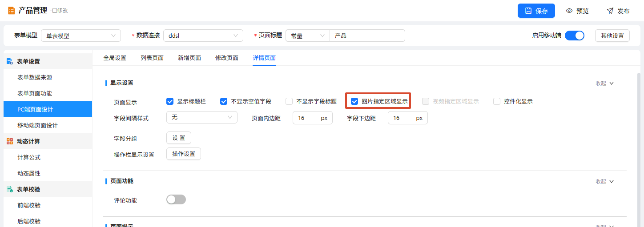Uncheck the 不显示空值字段 checkbox
The width and height of the screenshot is (644, 227).
(x=224, y=101)
